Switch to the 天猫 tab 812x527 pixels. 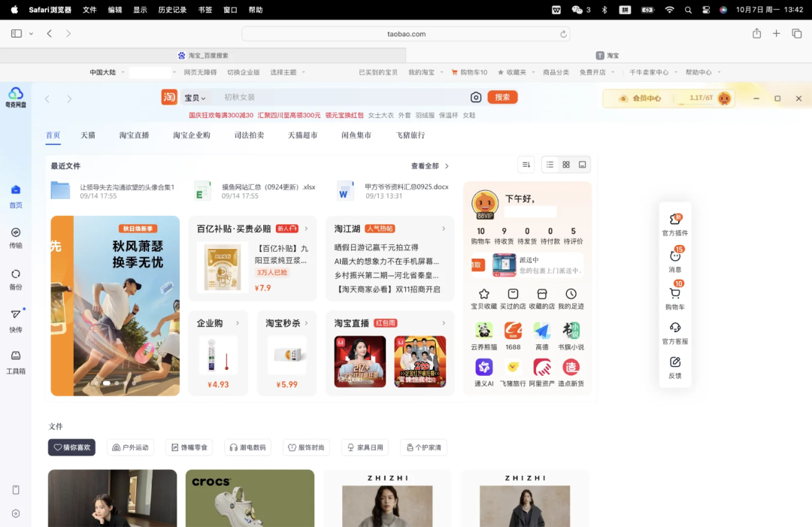pos(88,135)
